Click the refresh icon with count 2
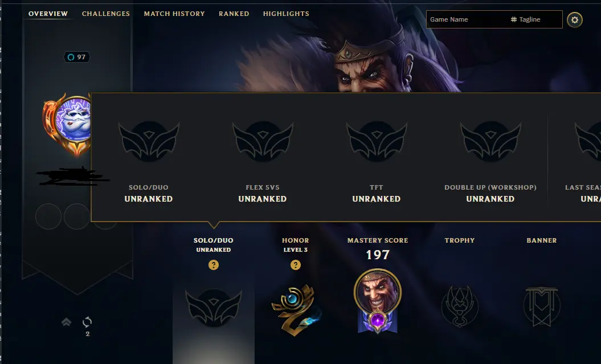The width and height of the screenshot is (601, 364). pos(87,322)
